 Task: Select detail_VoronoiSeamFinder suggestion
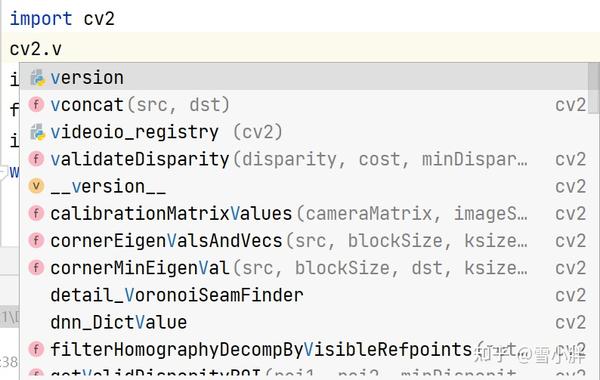(304, 295)
